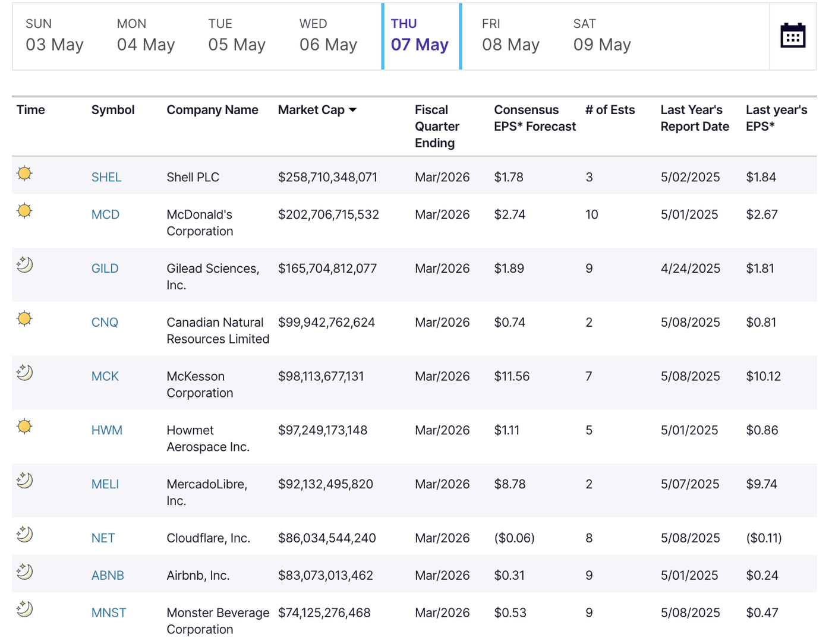Click the after-hours moon icon for MELI

[x=24, y=480]
